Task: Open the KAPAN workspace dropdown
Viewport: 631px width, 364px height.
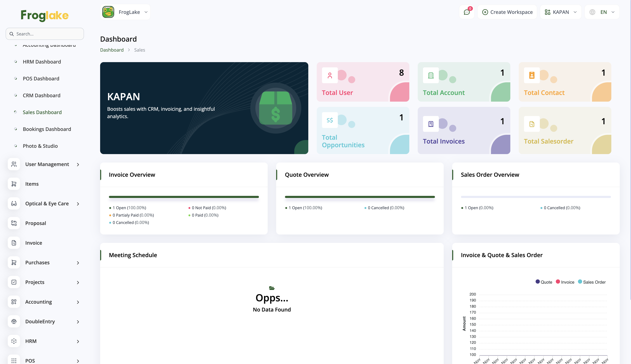Action: [x=560, y=12]
